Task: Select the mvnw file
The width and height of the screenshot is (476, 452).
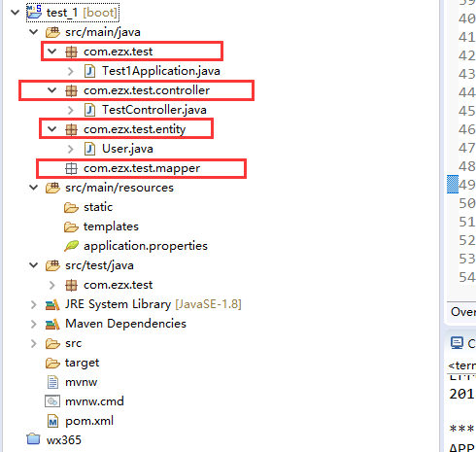Action: coord(81,382)
